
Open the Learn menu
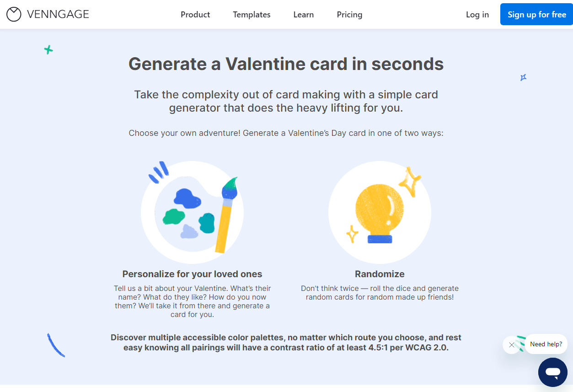(x=304, y=15)
